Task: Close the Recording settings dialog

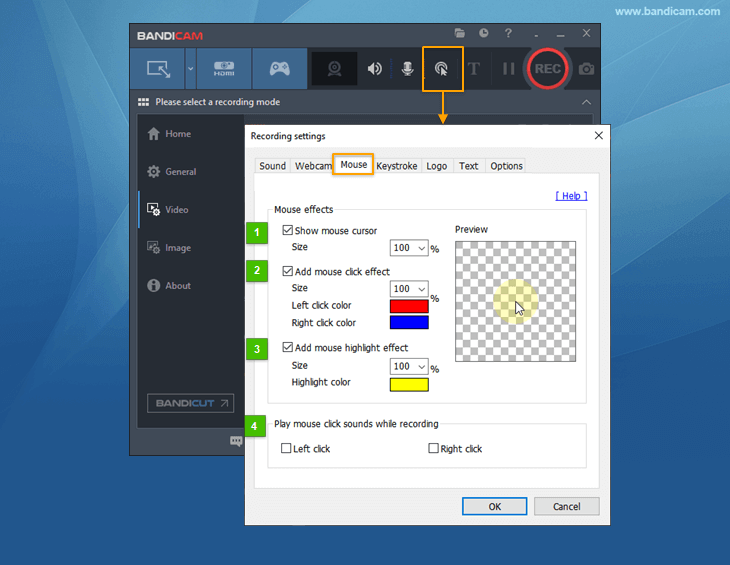Action: tap(599, 135)
